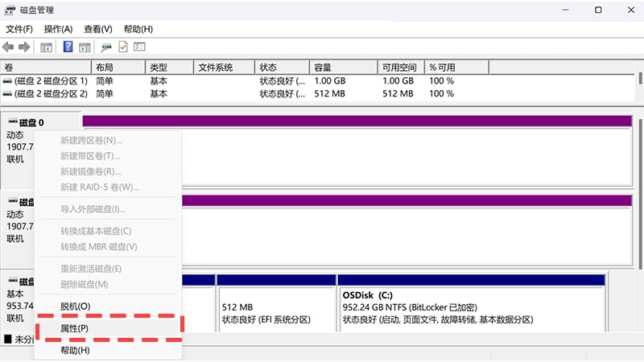The image size is (644, 362).
Task: Click the 953.74 size of third disk
Action: pyautogui.click(x=20, y=306)
